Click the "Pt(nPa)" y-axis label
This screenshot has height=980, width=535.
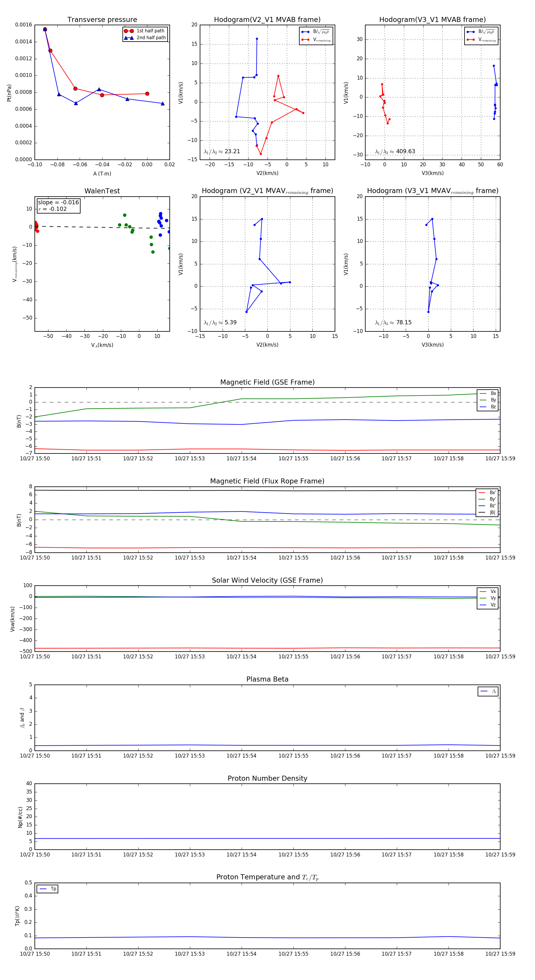tap(9, 93)
